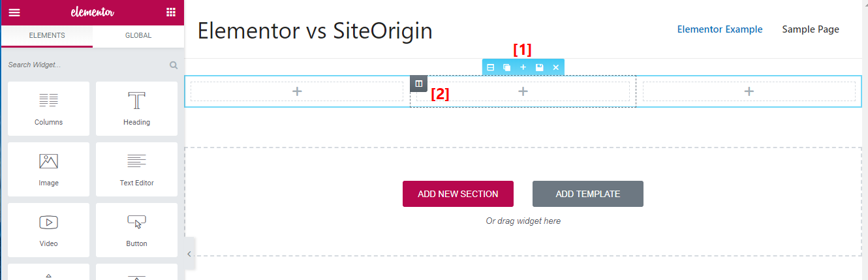
Task: Duplicate the section from the toolbar
Action: click(507, 67)
